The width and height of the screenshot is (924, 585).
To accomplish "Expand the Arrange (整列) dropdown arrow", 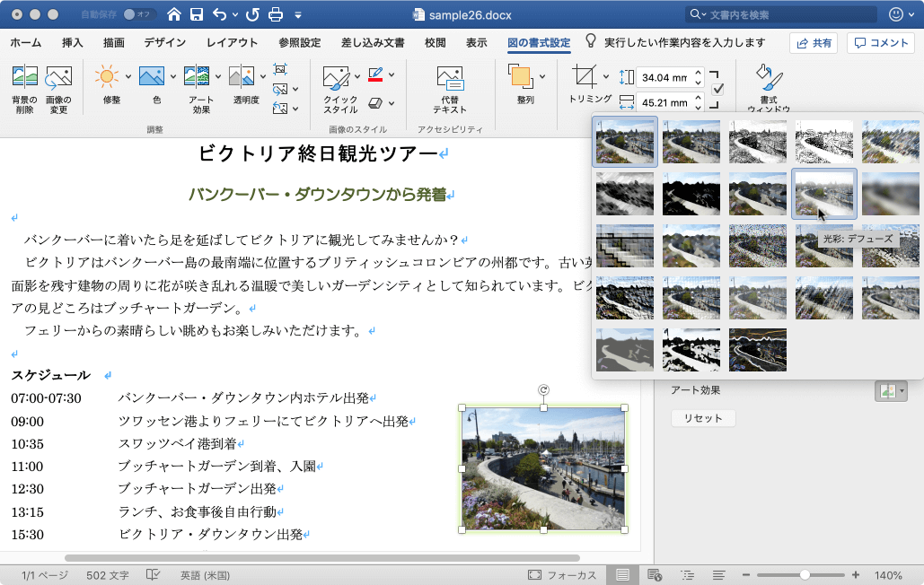I will point(542,77).
